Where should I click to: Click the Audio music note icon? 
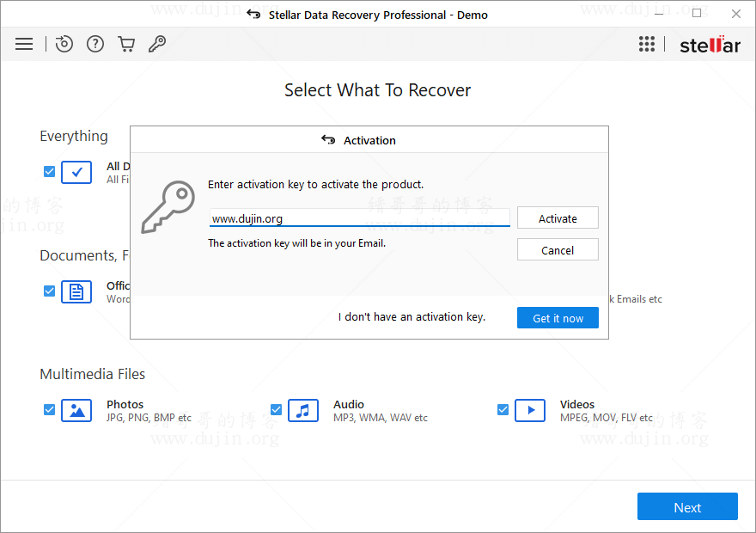[x=303, y=410]
